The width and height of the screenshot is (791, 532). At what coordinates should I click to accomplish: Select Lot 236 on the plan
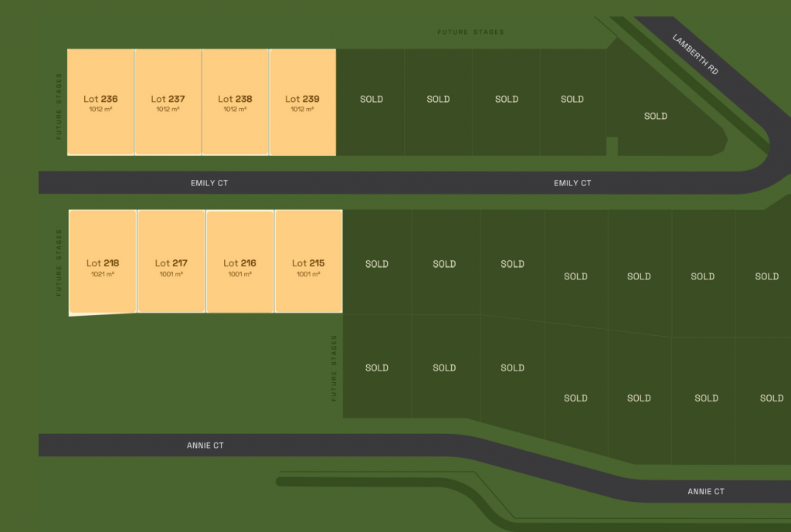[x=100, y=103]
